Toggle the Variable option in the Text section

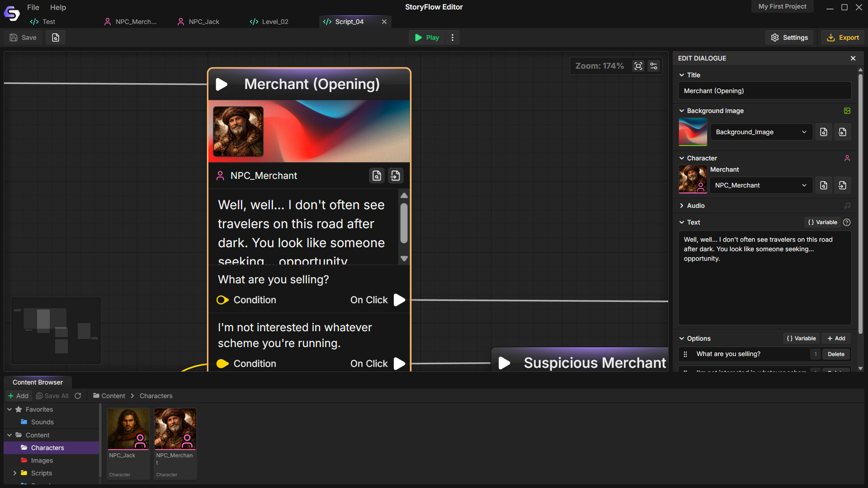click(x=822, y=222)
